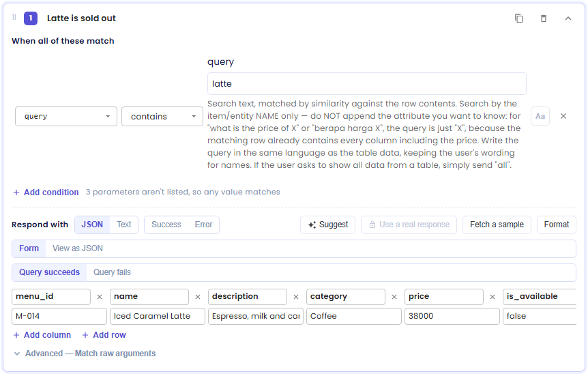This screenshot has height=374, width=588.
Task: Remove the query condition with X
Action: [563, 116]
